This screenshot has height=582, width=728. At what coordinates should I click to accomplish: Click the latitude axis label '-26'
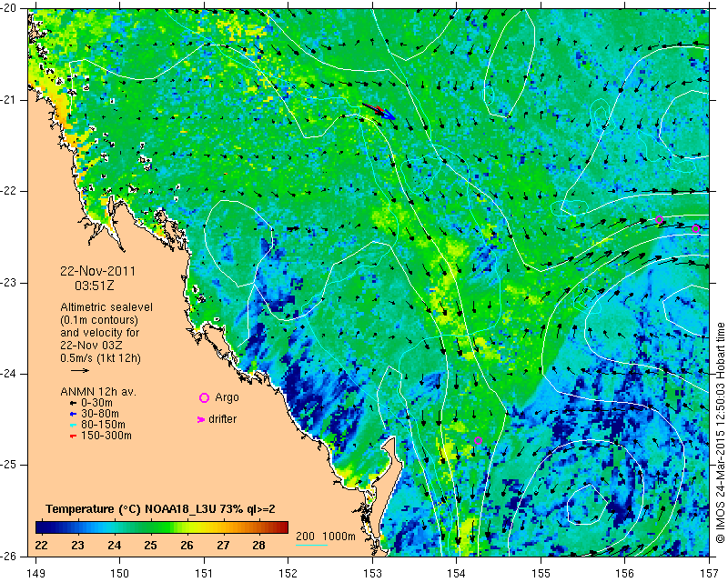(x=8, y=556)
